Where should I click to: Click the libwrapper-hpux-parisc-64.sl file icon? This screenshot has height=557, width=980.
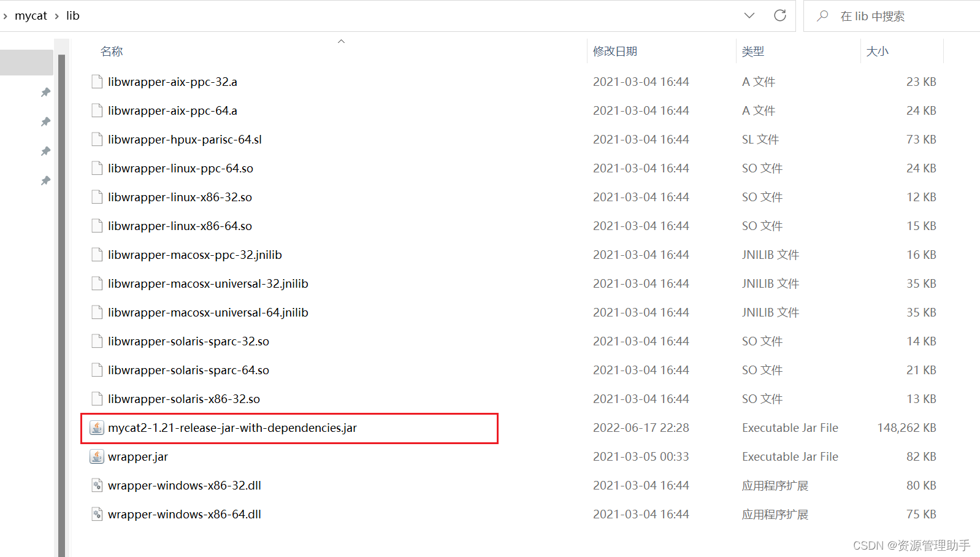[x=97, y=139]
